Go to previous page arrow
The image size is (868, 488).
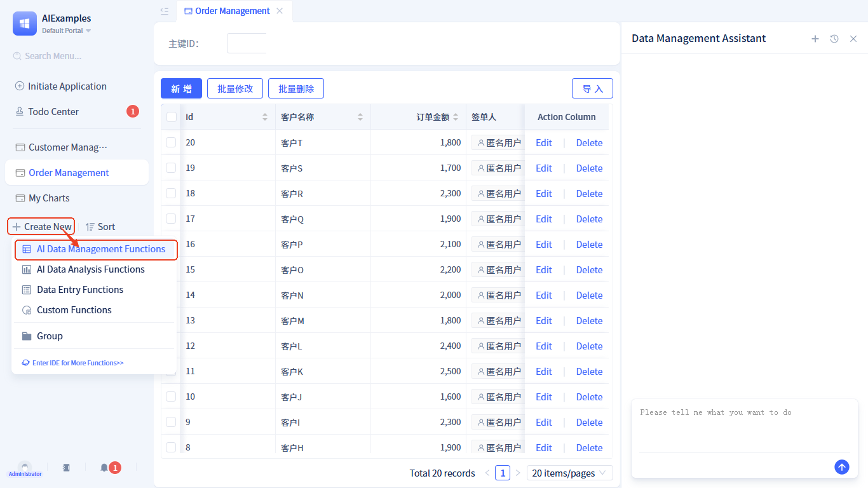pos(487,473)
